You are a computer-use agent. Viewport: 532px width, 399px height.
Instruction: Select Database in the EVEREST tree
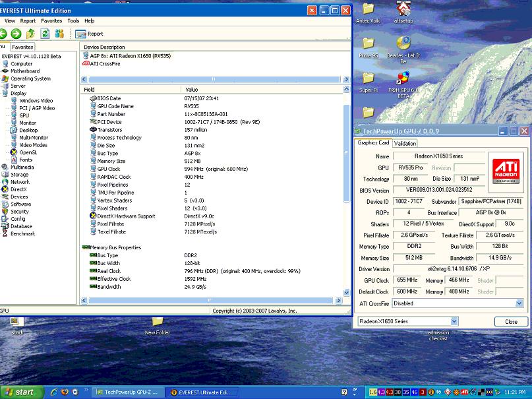pos(21,227)
